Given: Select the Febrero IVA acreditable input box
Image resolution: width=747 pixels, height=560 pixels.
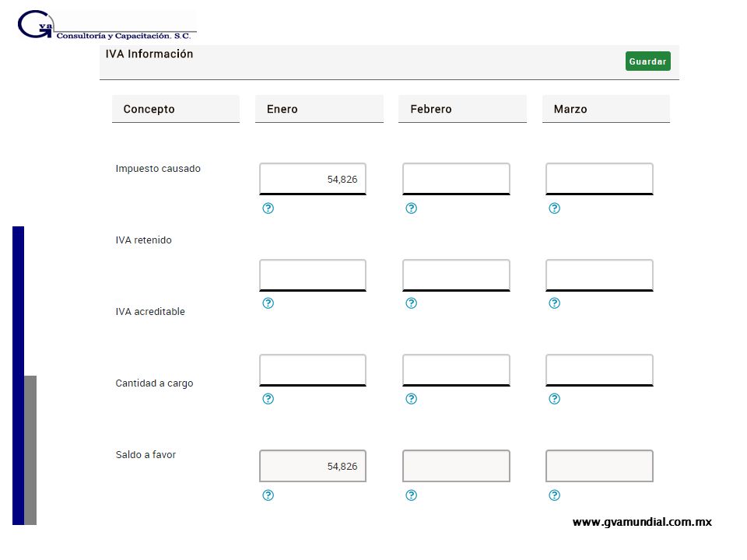Looking at the screenshot, I should click(456, 370).
